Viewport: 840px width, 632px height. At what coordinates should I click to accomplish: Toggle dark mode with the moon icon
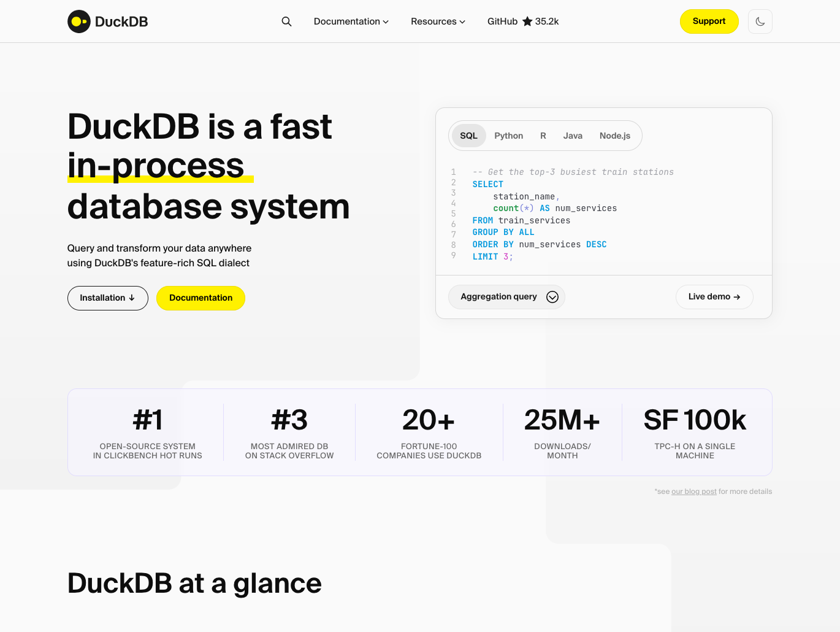tap(760, 21)
